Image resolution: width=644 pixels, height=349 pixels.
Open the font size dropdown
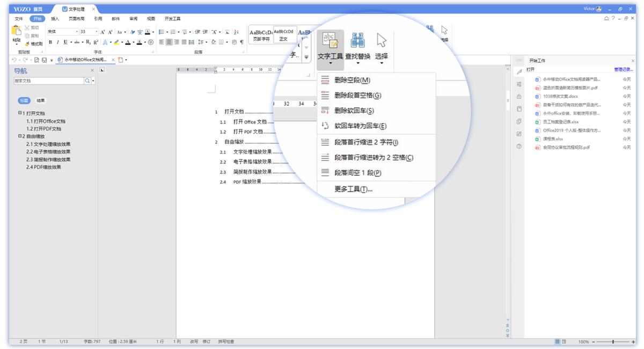(x=96, y=31)
